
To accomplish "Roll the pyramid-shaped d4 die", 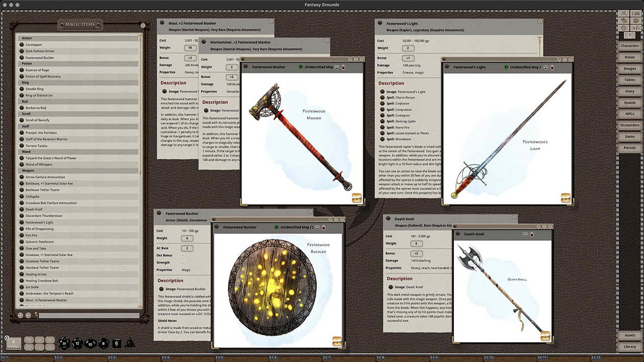I will [129, 343].
